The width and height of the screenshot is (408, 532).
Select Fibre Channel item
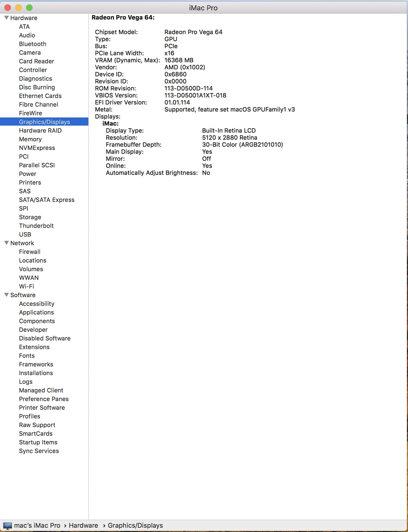point(39,104)
